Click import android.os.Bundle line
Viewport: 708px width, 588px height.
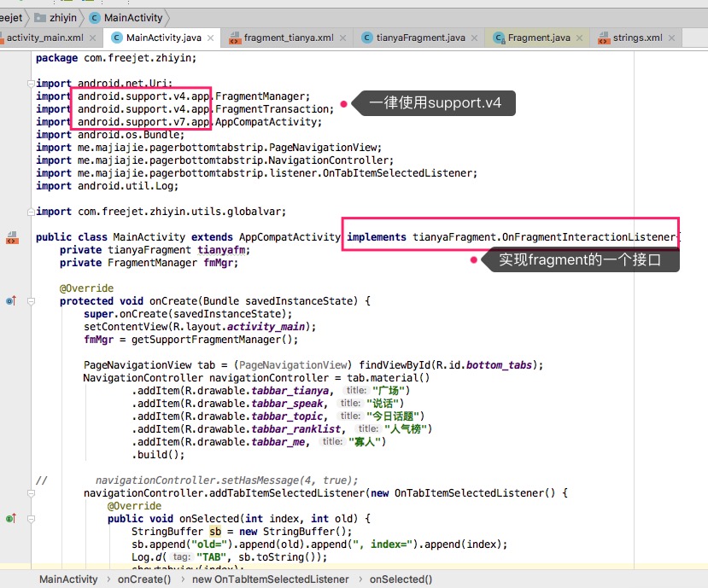(110, 135)
